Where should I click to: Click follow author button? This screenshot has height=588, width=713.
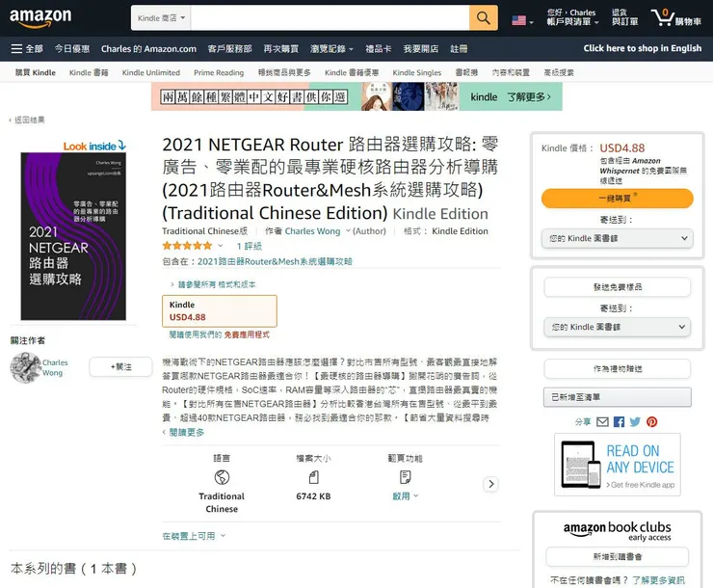coord(121,366)
